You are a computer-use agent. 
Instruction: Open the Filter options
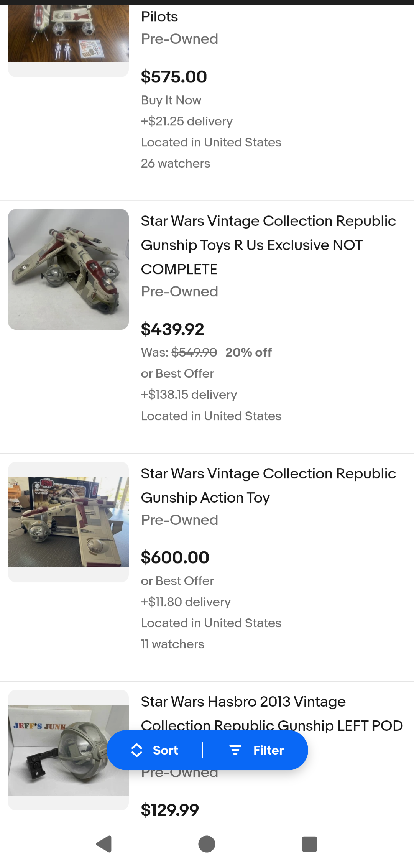tap(268, 750)
